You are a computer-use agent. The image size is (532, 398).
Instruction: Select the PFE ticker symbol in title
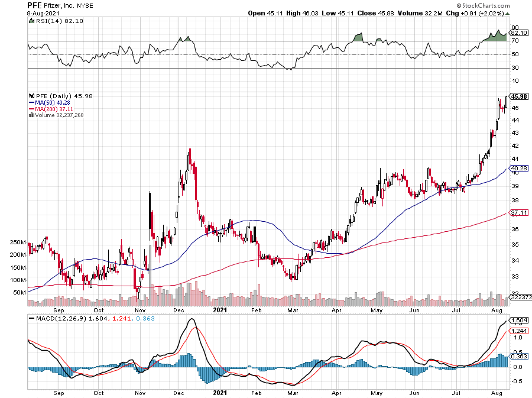pos(35,5)
